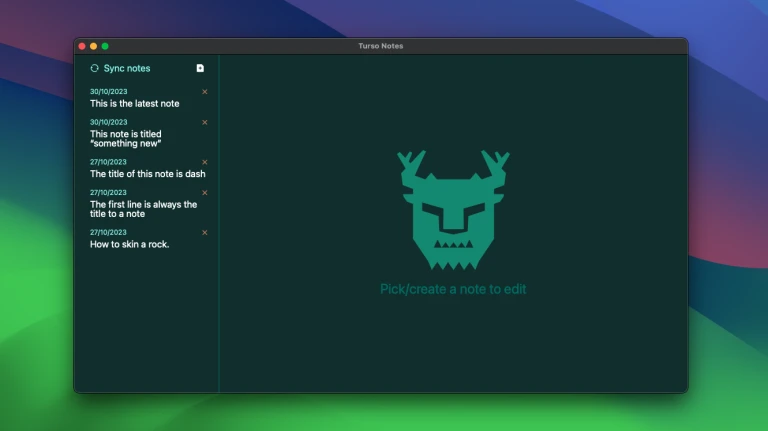This screenshot has width=768, height=431.
Task: Click the 30/10/2023 date above "This note is titled"
Action: (x=109, y=122)
